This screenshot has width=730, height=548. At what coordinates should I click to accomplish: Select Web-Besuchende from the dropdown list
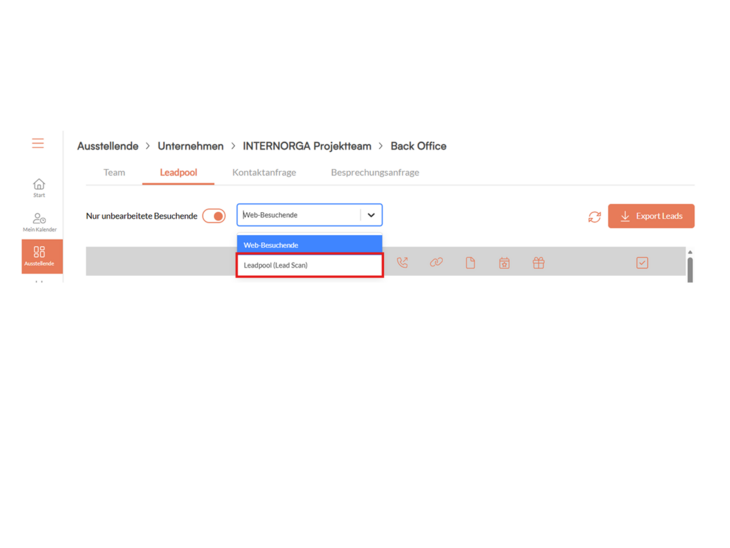tap(309, 245)
